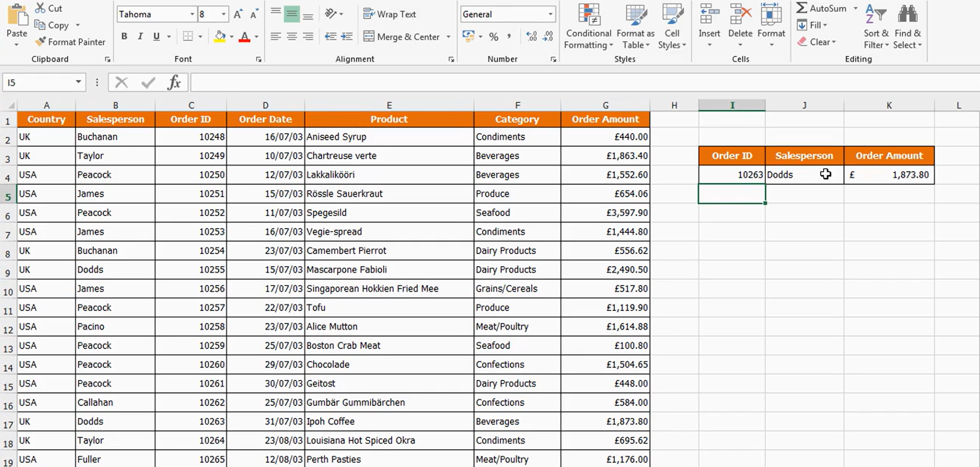Apply Accounting Number Format currency icon

click(x=468, y=36)
